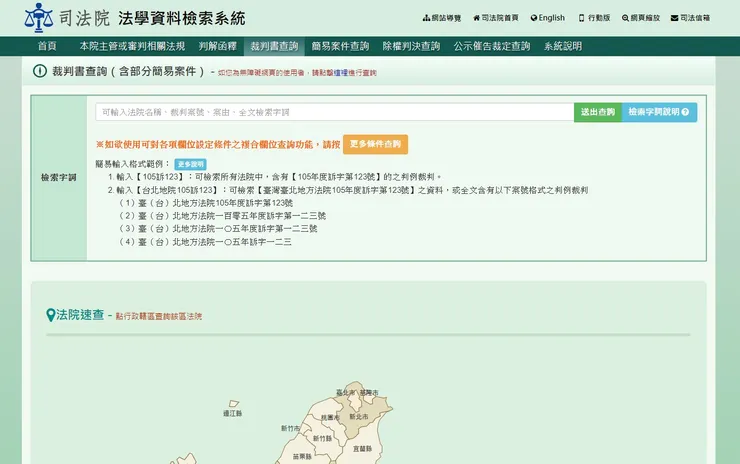Select 新竹縣 region on the map
740x464 pixels.
point(322,439)
